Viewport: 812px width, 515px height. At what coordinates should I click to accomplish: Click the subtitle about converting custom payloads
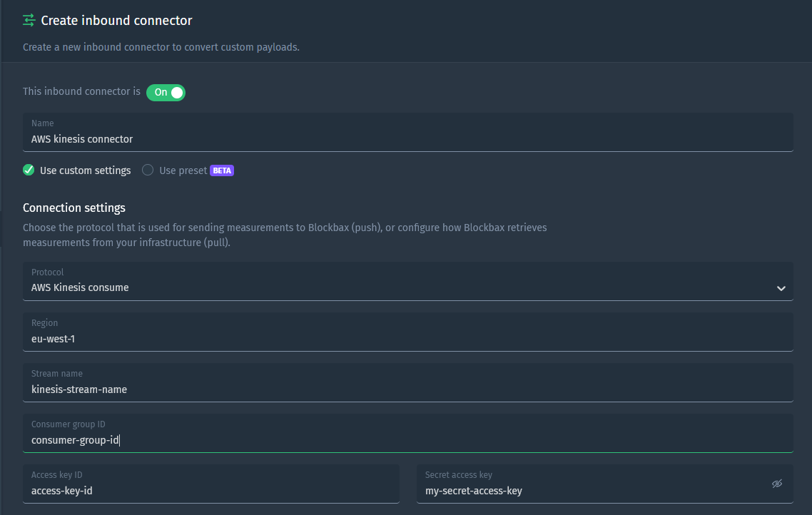[x=161, y=47]
